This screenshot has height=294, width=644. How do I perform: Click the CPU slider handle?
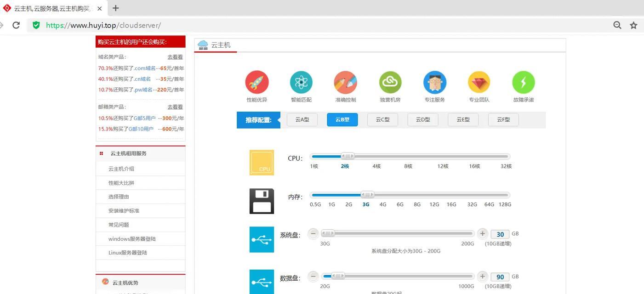(348, 156)
